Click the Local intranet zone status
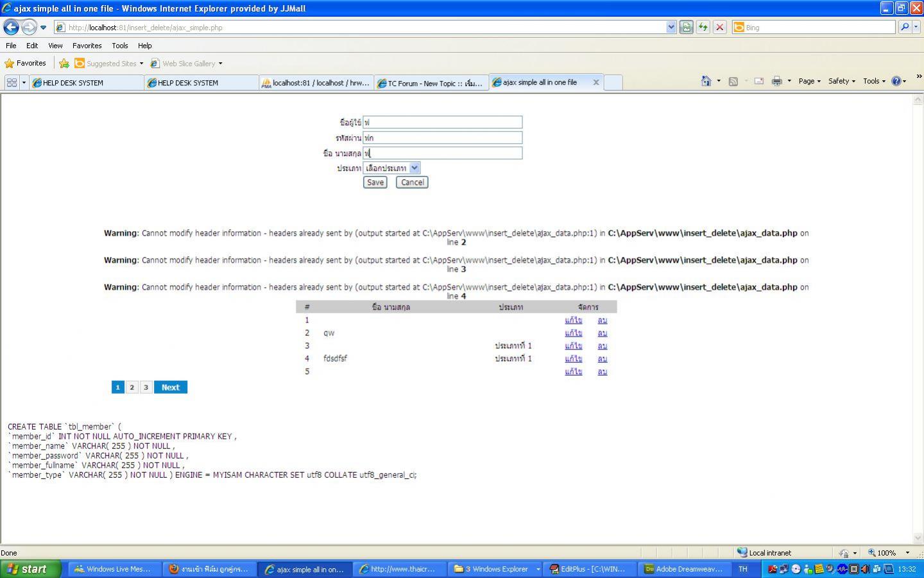This screenshot has height=578, width=924. [764, 553]
